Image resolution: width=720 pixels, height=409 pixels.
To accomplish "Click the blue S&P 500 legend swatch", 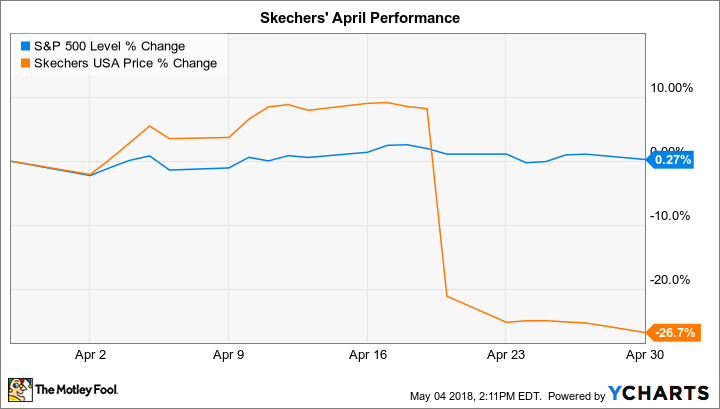I will [25, 45].
